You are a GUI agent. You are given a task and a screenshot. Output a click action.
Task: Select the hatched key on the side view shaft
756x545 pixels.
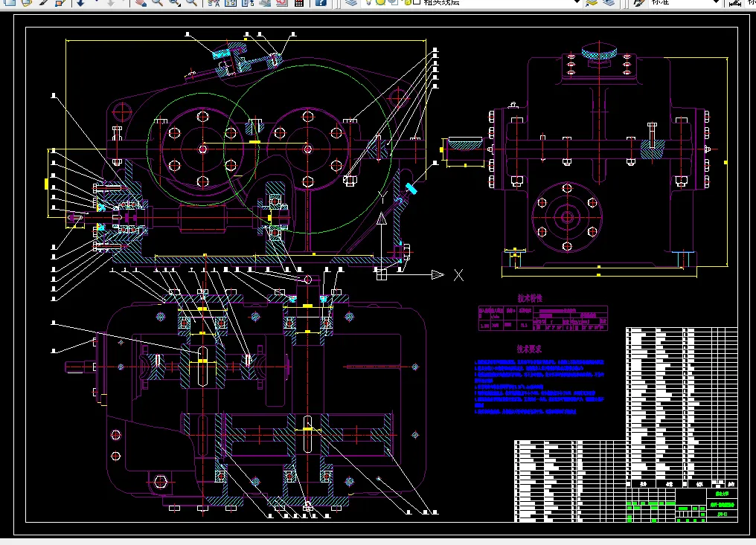(465, 143)
